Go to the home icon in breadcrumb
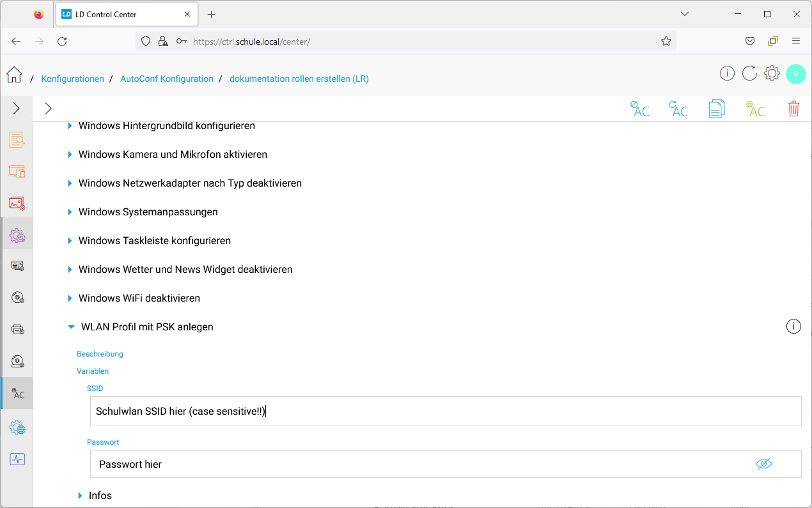The width and height of the screenshot is (812, 508). (14, 75)
